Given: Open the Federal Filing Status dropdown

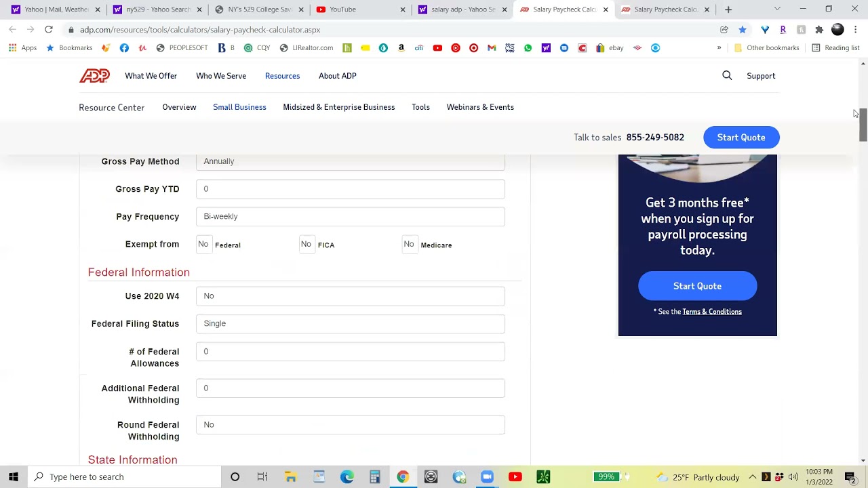Looking at the screenshot, I should pyautogui.click(x=351, y=323).
